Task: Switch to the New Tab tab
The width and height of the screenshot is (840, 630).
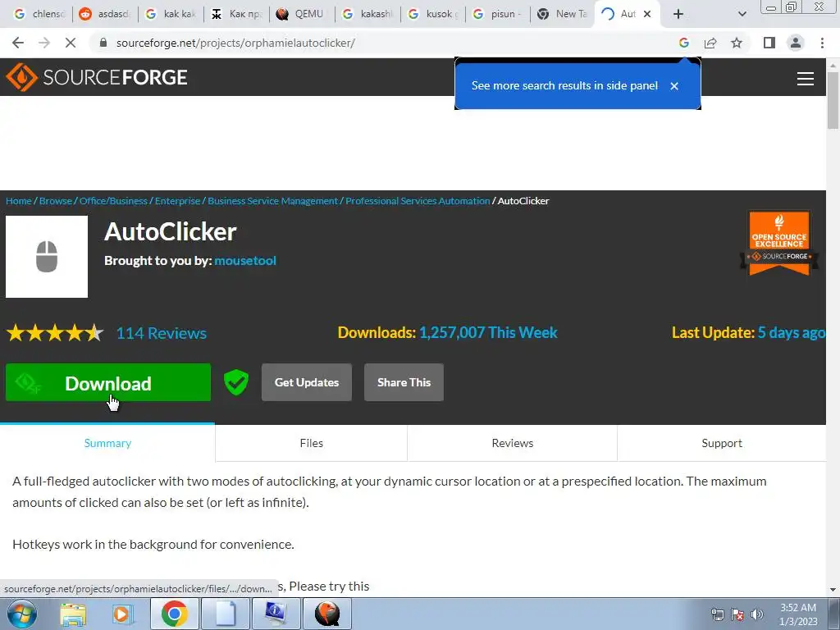Action: click(x=563, y=14)
